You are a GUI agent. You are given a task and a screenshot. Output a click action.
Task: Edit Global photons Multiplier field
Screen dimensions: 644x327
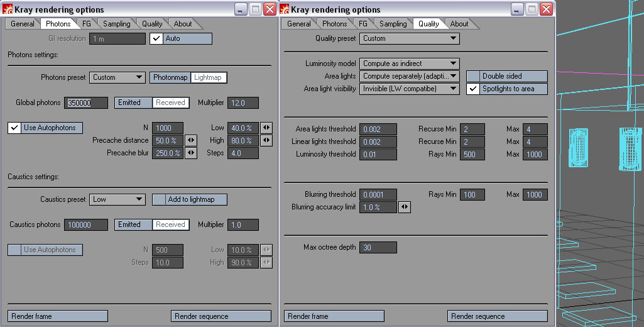coord(243,103)
